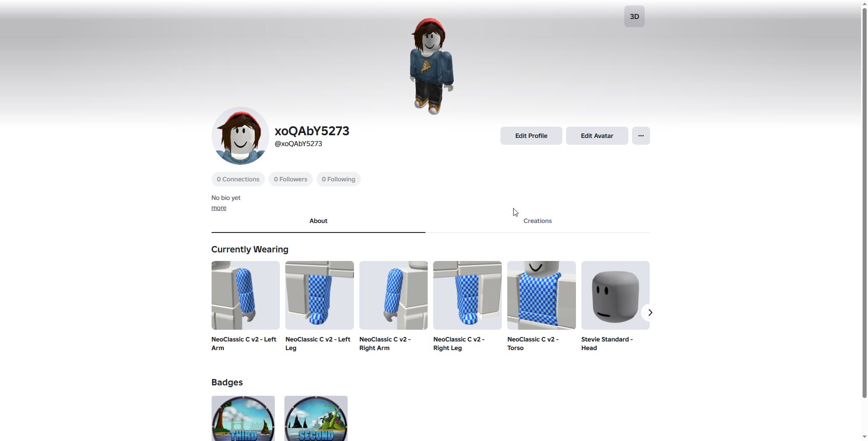
Task: Click the NeoClassic C v2 - Right Leg name
Action: click(x=459, y=344)
